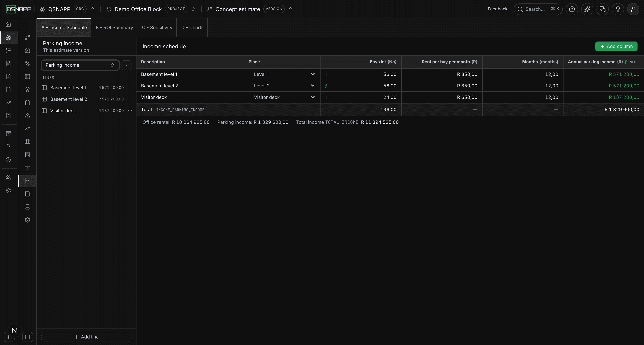Open the branch versions icon in sidebar
Image resolution: width=644 pixels, height=345 pixels.
point(27,37)
